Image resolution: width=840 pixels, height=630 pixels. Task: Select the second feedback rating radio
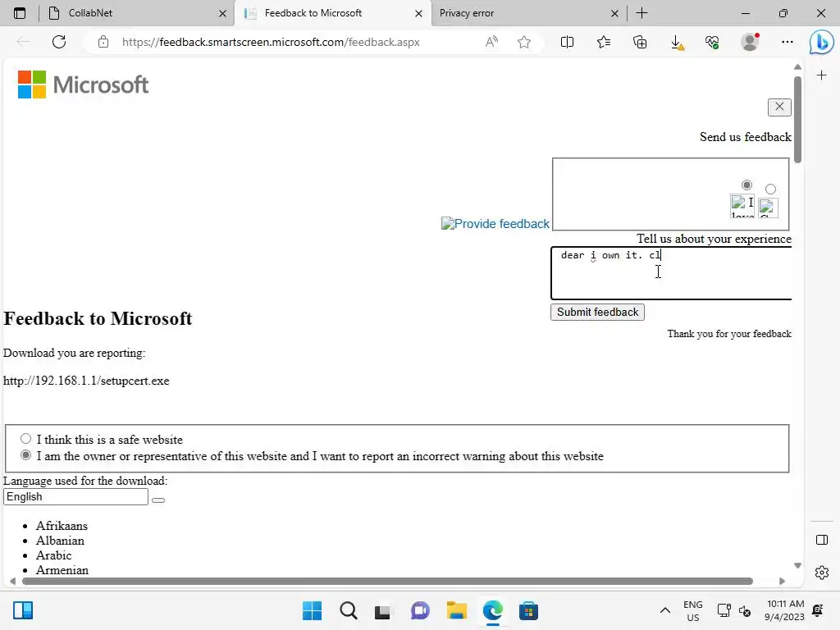770,189
